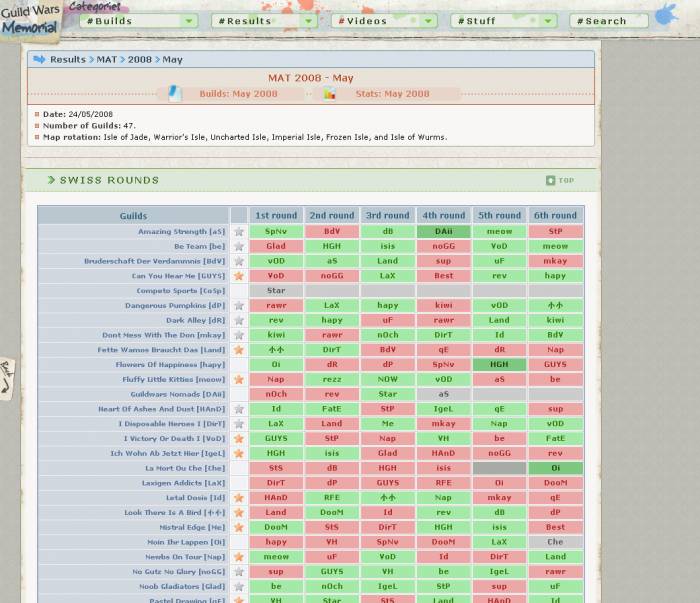Click the orange star for Letal Dosis [Id]

pyautogui.click(x=239, y=498)
